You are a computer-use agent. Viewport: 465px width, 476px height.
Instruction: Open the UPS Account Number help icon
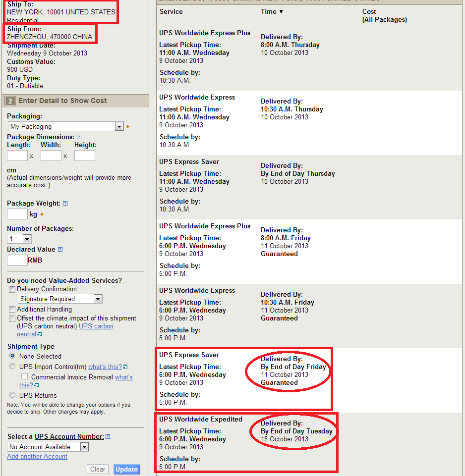[108, 436]
